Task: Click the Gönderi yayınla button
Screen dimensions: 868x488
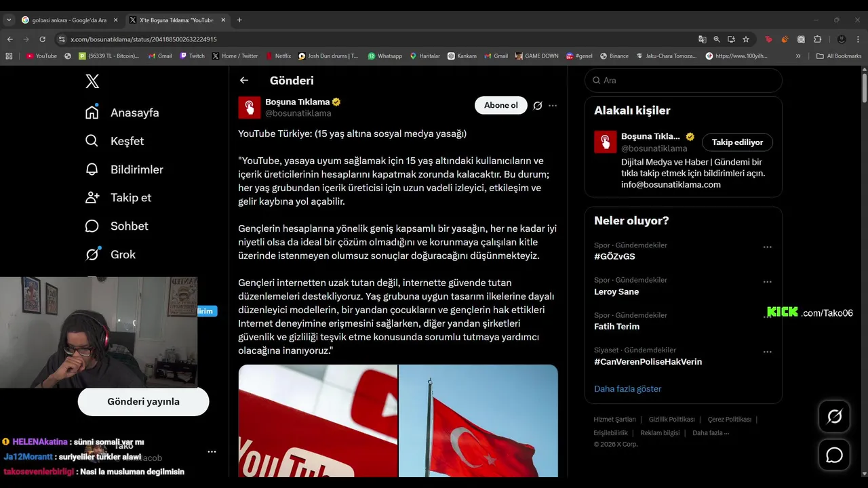Action: click(x=143, y=402)
